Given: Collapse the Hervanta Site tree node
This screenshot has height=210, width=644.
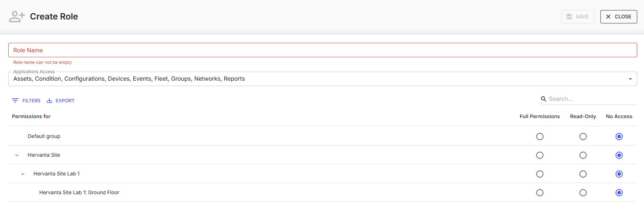Looking at the screenshot, I should pyautogui.click(x=17, y=155).
